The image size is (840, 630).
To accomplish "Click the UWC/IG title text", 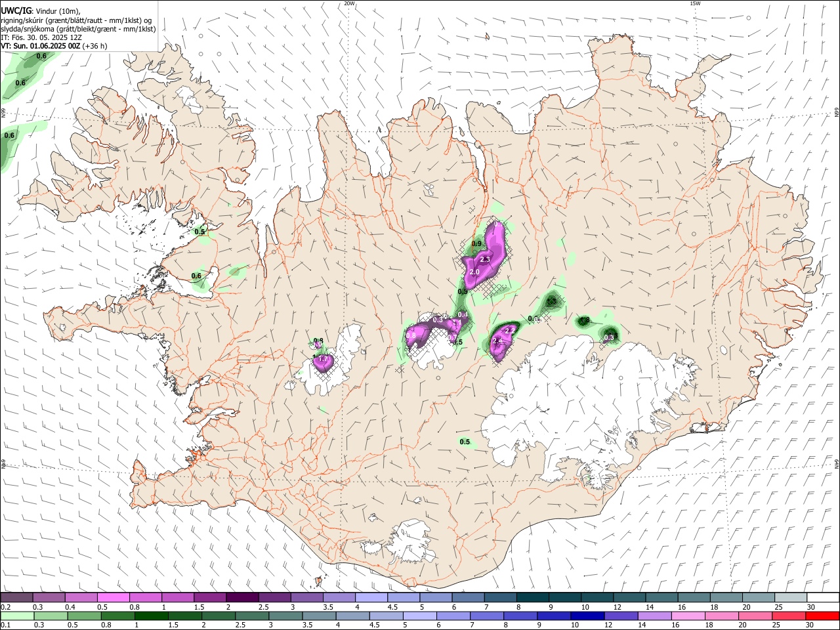I will (x=16, y=10).
